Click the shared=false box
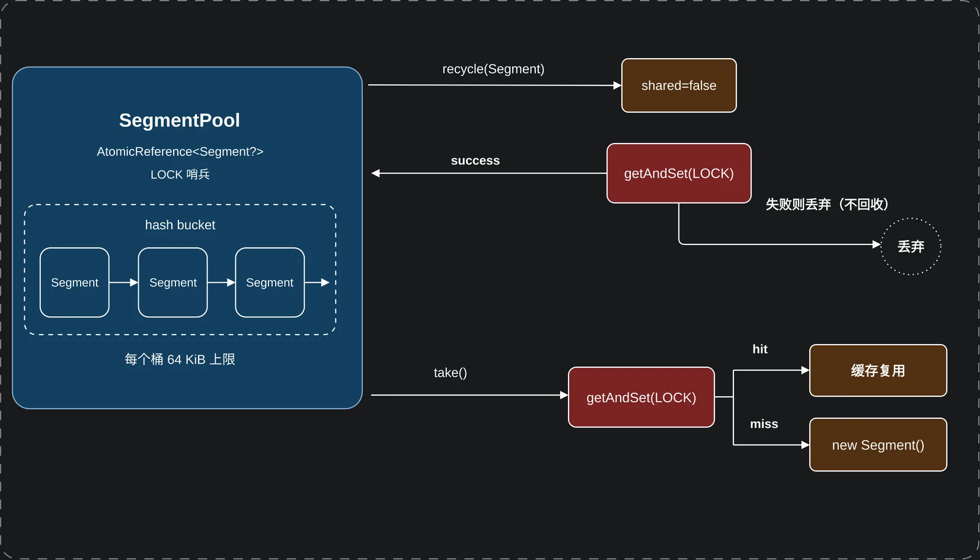This screenshot has width=980, height=560. [679, 85]
